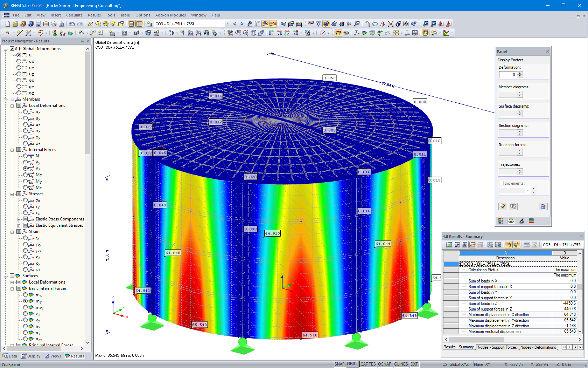
Task: Click the view in X direction icon
Action: (272, 33)
